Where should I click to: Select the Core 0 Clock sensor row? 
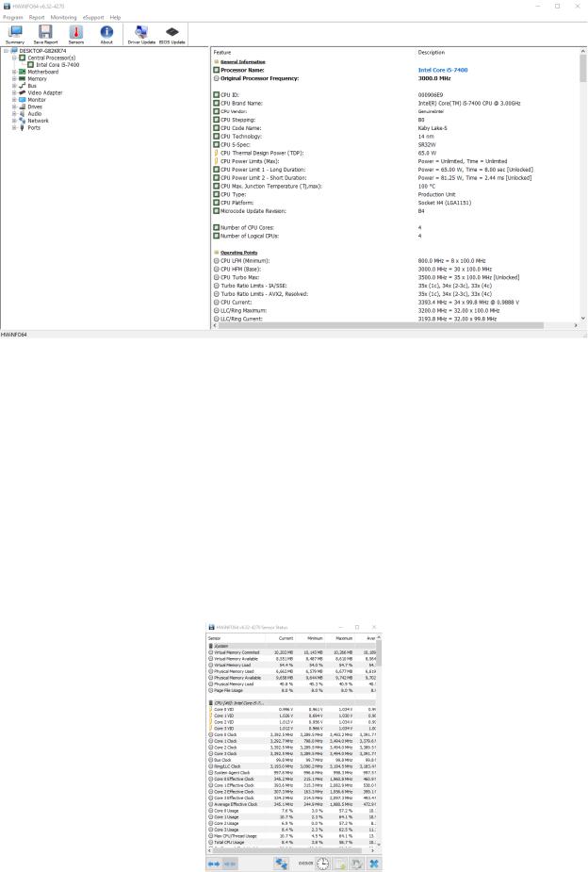coord(291,734)
